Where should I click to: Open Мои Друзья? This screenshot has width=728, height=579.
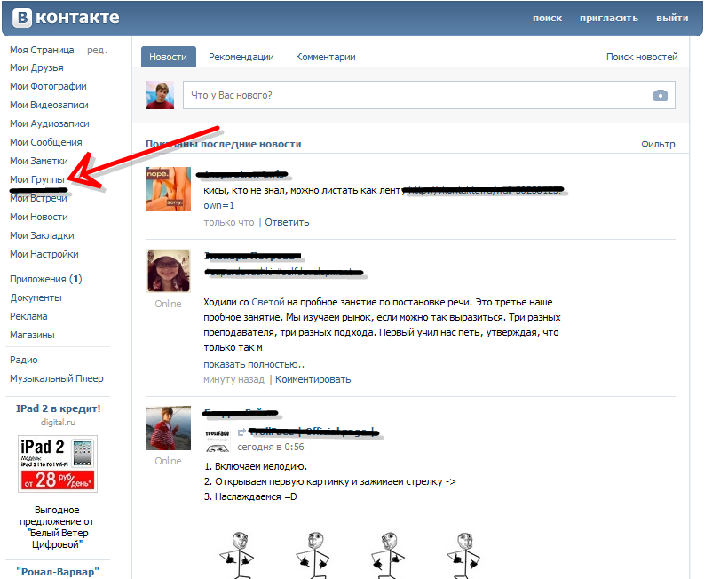coord(36,67)
